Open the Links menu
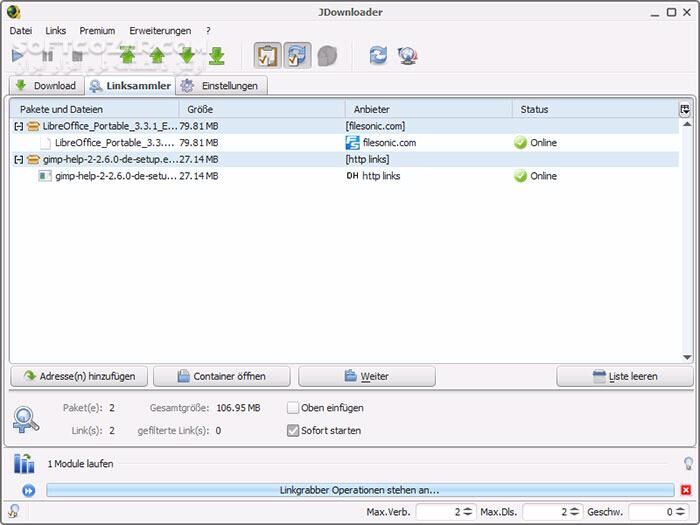This screenshot has width=700, height=525. (55, 31)
